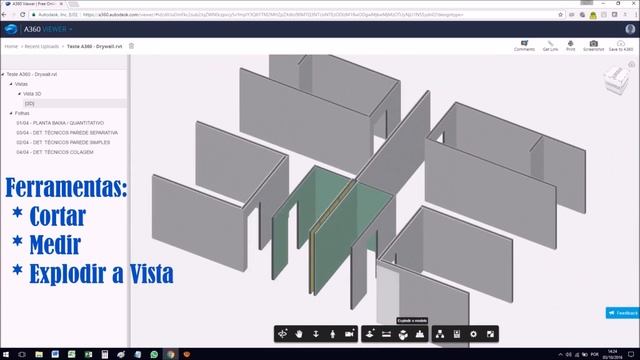The width and height of the screenshot is (640, 360).
Task: Collapse the Folhas tree node
Action: [x=11, y=113]
